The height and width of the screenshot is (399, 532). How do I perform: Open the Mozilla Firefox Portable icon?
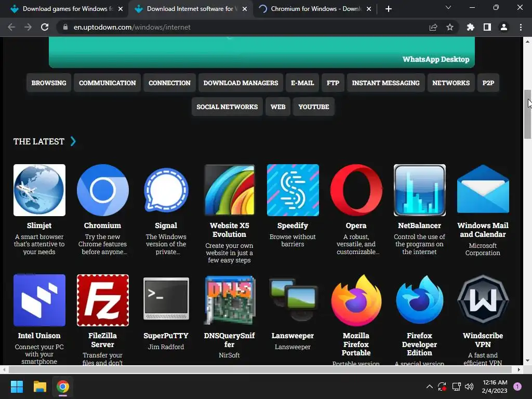[356, 300]
